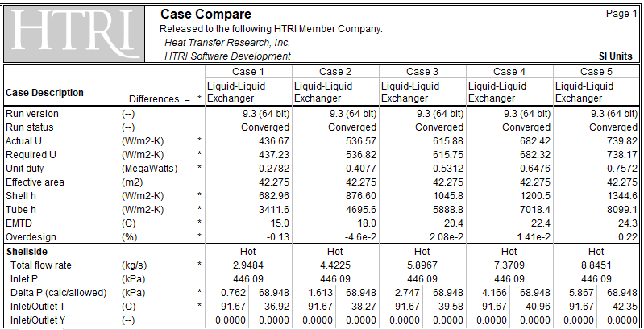Click the HTRI logo
This screenshot has width=644, height=330.
point(74,33)
